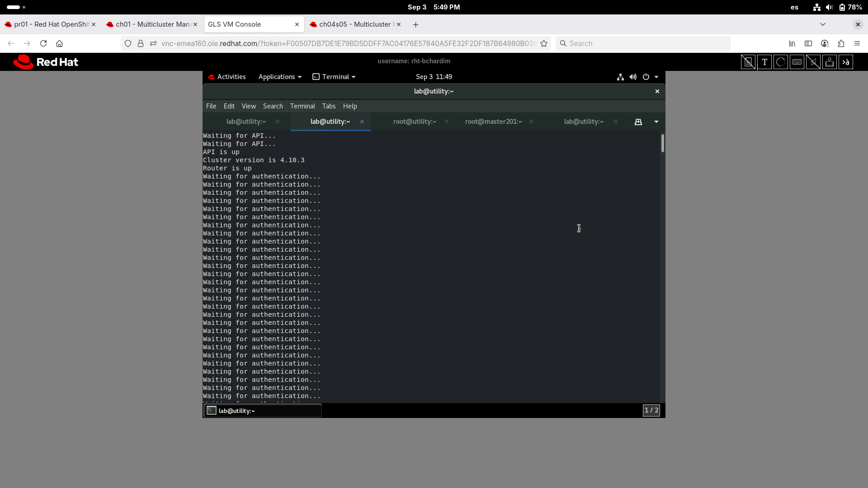Expand the terminal tab list arrow
Viewport: 868px width, 488px height.
pyautogui.click(x=656, y=122)
